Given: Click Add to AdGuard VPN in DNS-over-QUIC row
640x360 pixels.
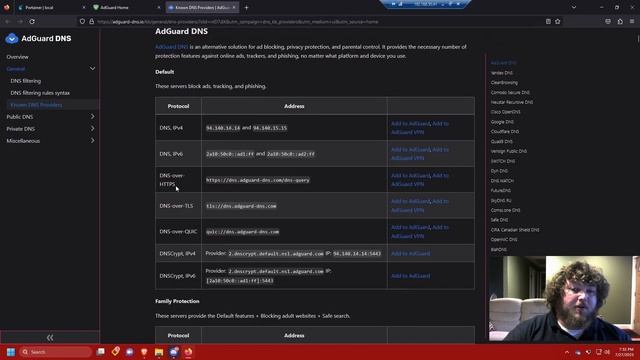Looking at the screenshot, I should point(420,231).
